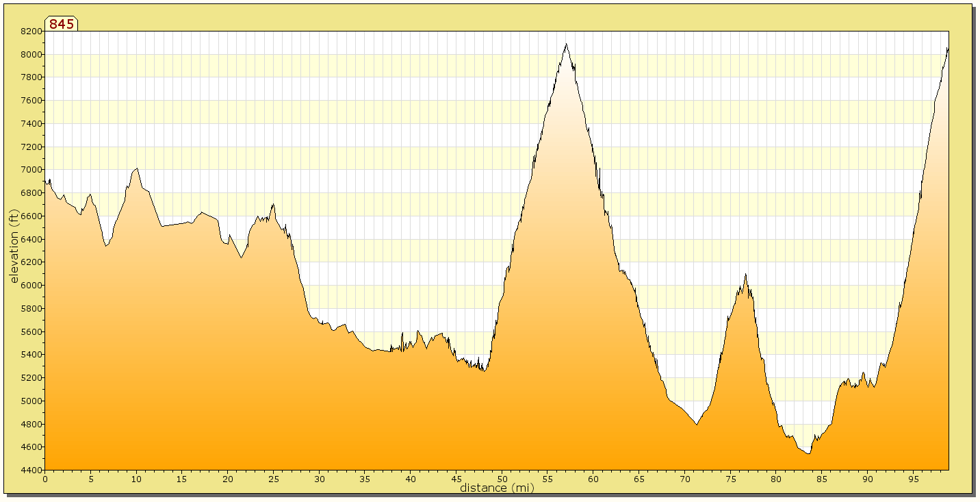Click the 6000 elevation axis label

31,286
